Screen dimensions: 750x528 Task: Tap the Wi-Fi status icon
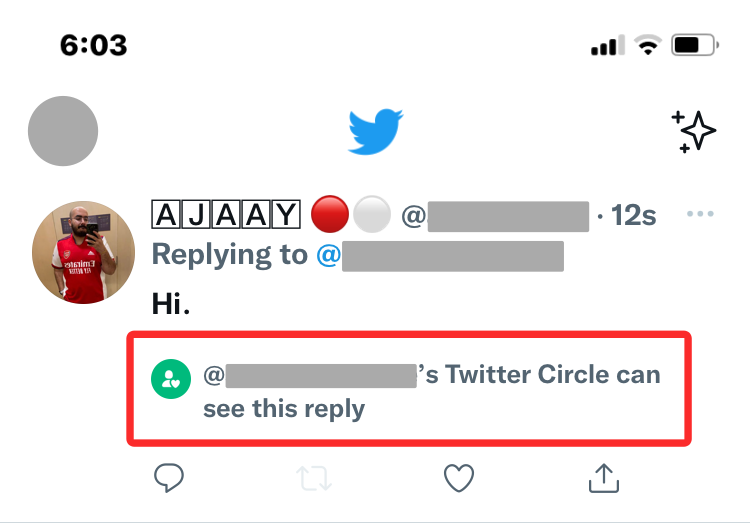(648, 45)
